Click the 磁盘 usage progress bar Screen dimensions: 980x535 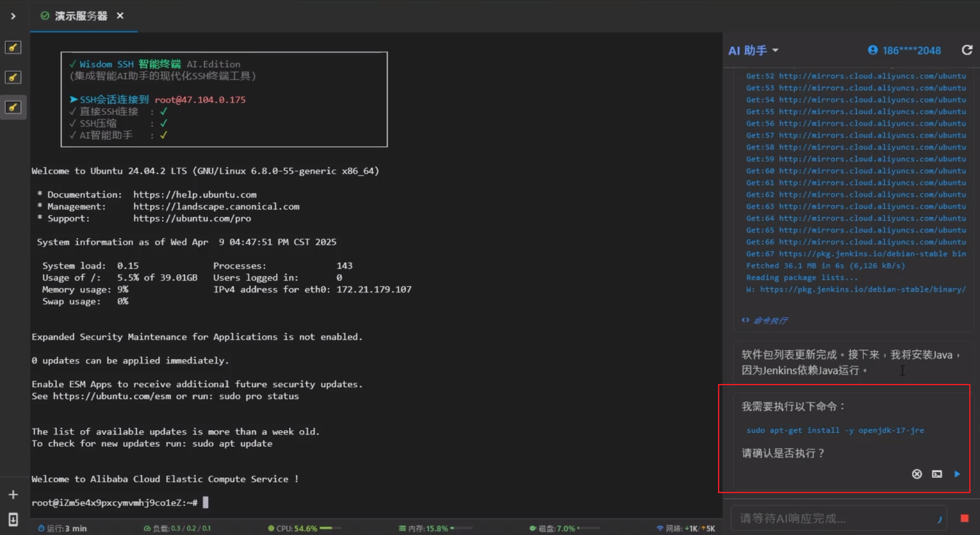588,528
